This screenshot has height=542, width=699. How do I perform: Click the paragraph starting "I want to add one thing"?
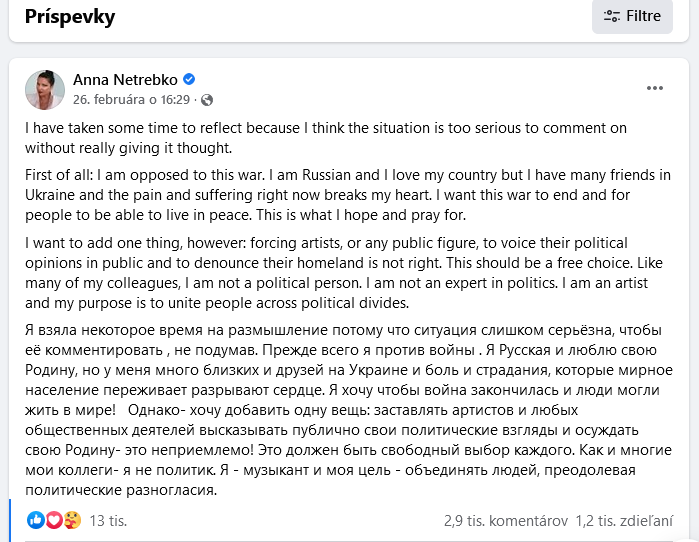pos(340,273)
